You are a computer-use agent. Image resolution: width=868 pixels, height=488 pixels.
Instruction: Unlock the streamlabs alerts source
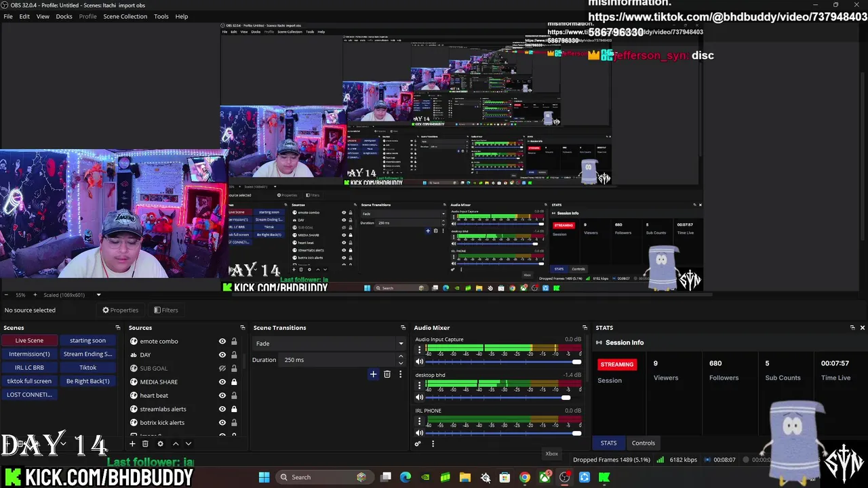[x=234, y=409]
